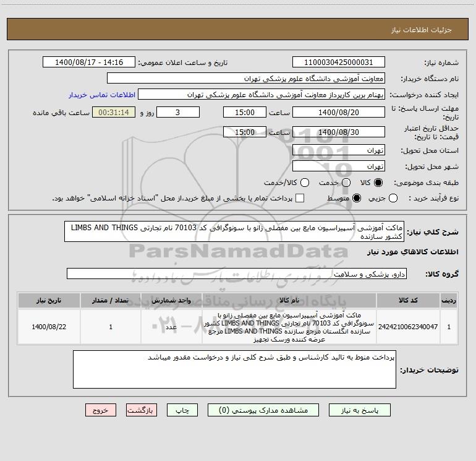Image resolution: width=476 pixels, height=461 pixels.
Task: Click the بازگشت back button
Action: (x=142, y=410)
